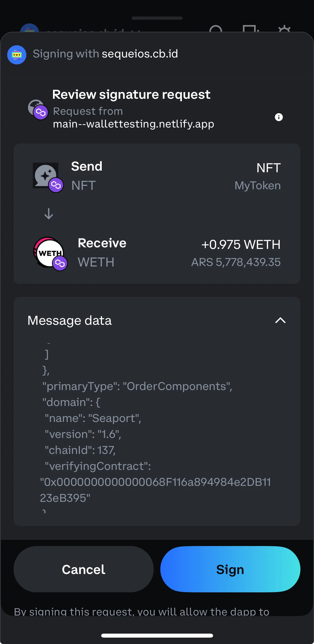Image resolution: width=314 pixels, height=644 pixels.
Task: Tap the tab switcher icon at top right
Action: click(250, 30)
